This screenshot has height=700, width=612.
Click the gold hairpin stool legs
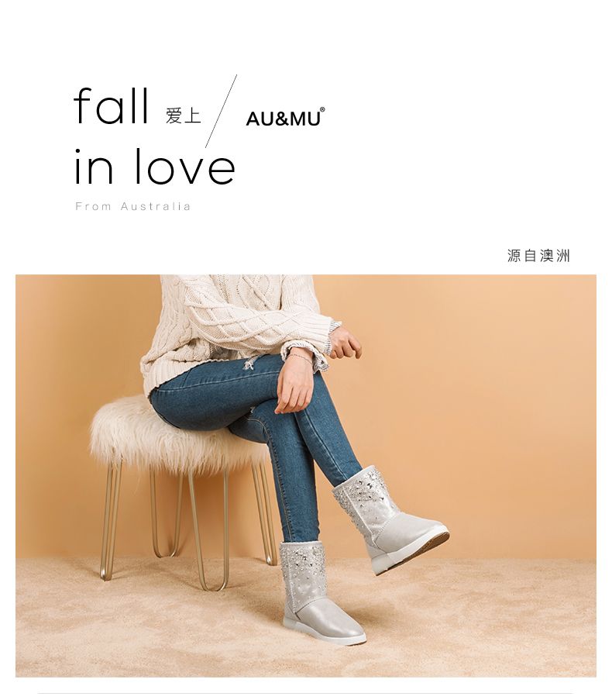tap(186, 526)
